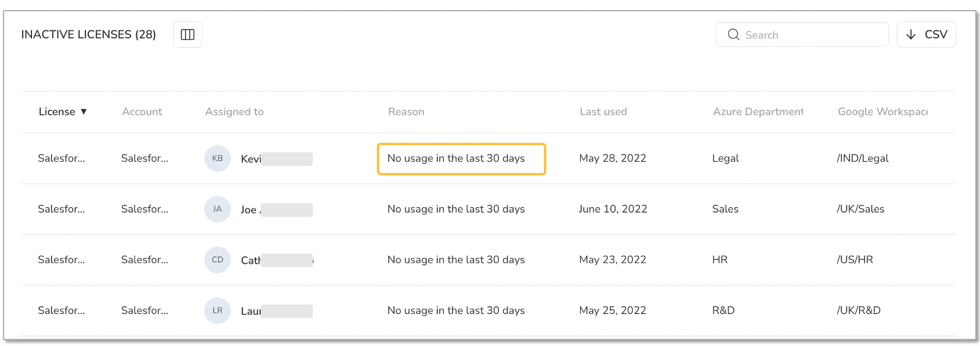Click the search magnifier icon
This screenshot has width=980, height=346.
(734, 35)
